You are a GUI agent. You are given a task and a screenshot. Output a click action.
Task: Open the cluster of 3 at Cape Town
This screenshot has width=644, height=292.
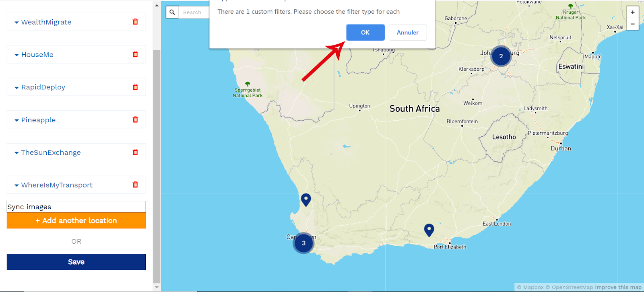pyautogui.click(x=303, y=243)
